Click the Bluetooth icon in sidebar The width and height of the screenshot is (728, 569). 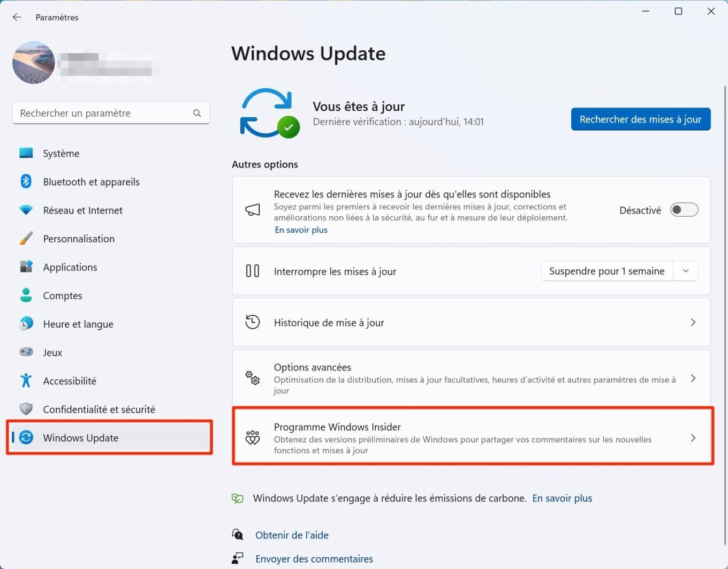(26, 181)
